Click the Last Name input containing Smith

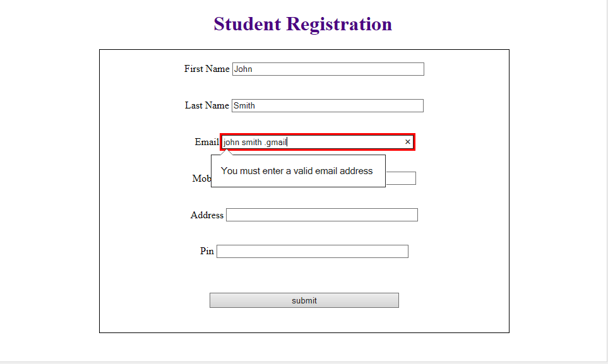(327, 105)
